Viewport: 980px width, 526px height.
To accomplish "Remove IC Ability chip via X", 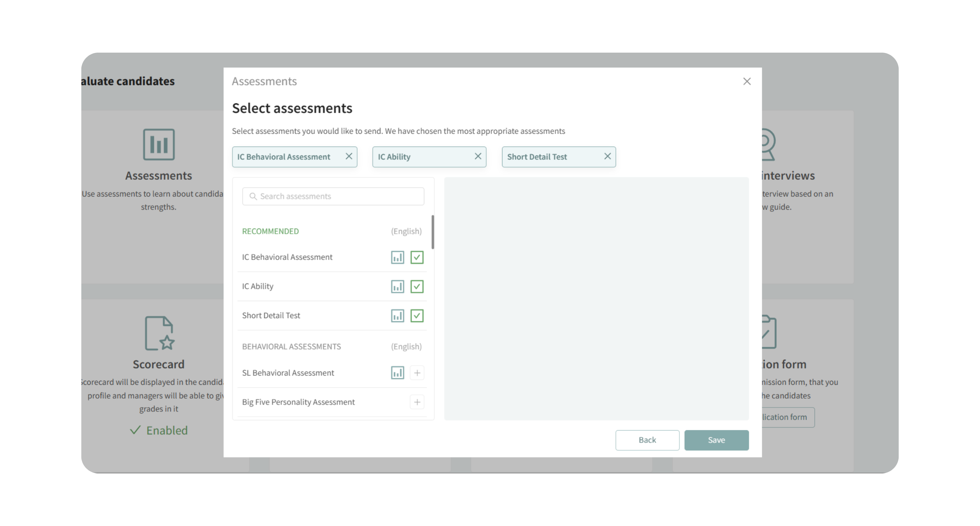I will tap(478, 157).
